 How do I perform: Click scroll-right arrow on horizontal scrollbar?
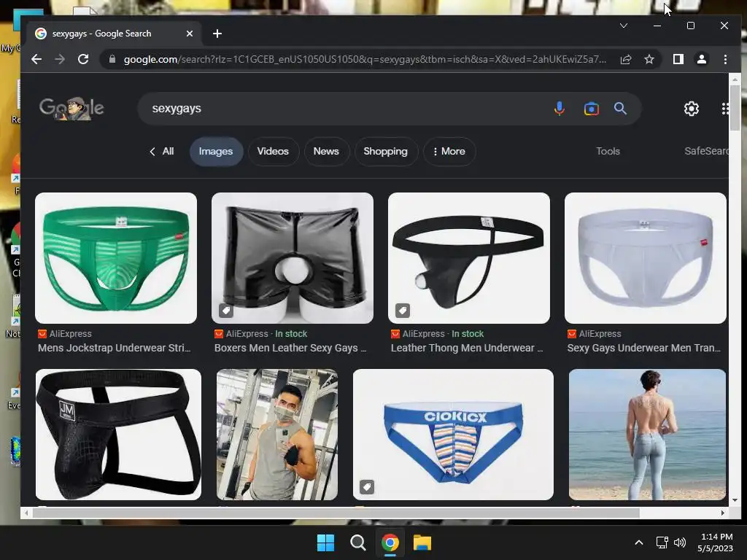[723, 513]
